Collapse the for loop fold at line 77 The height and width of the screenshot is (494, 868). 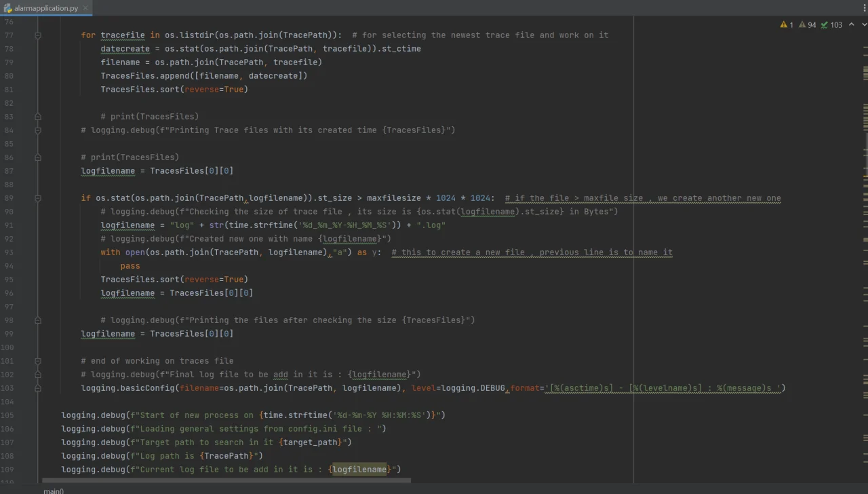click(38, 35)
